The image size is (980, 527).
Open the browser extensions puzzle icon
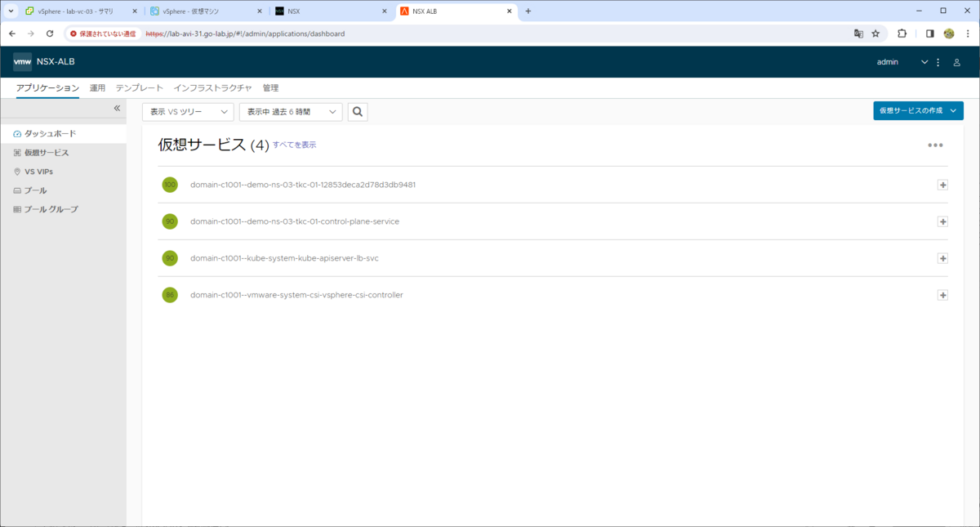[902, 33]
